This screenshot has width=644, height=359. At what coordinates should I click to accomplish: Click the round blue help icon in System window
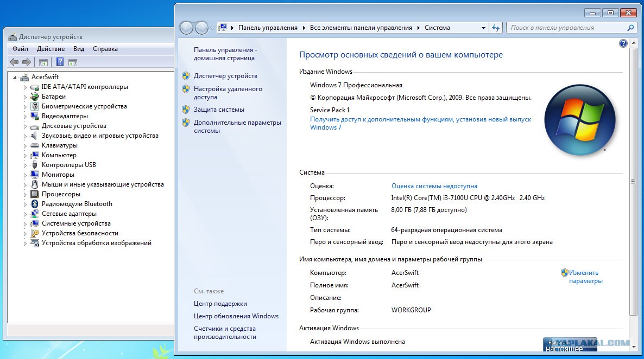623,43
